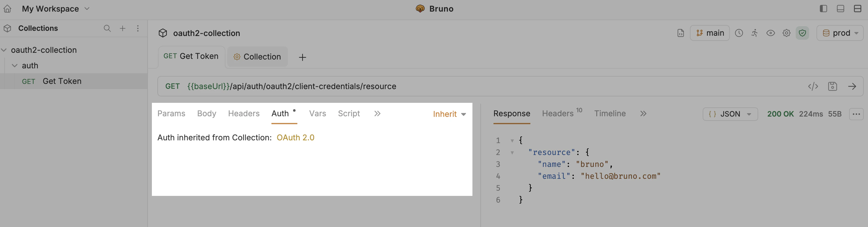Toggle the green shield safe-mode icon
This screenshot has height=227, width=868.
[x=802, y=33]
